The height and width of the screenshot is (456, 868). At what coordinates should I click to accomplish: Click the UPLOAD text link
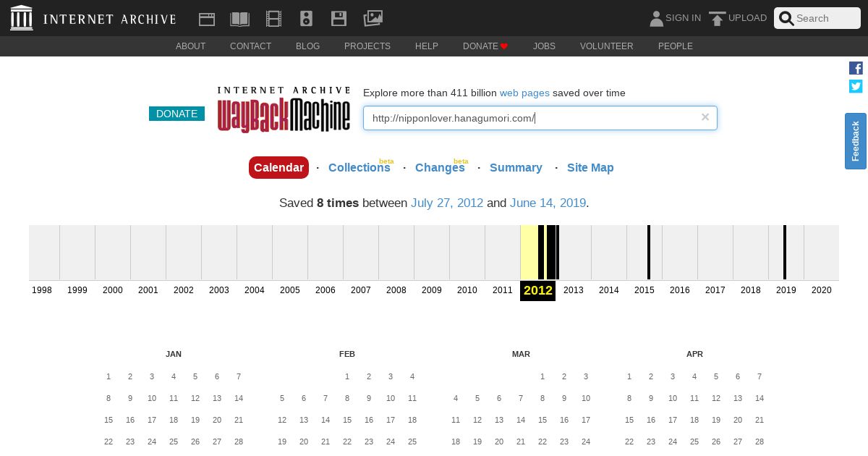click(x=747, y=18)
